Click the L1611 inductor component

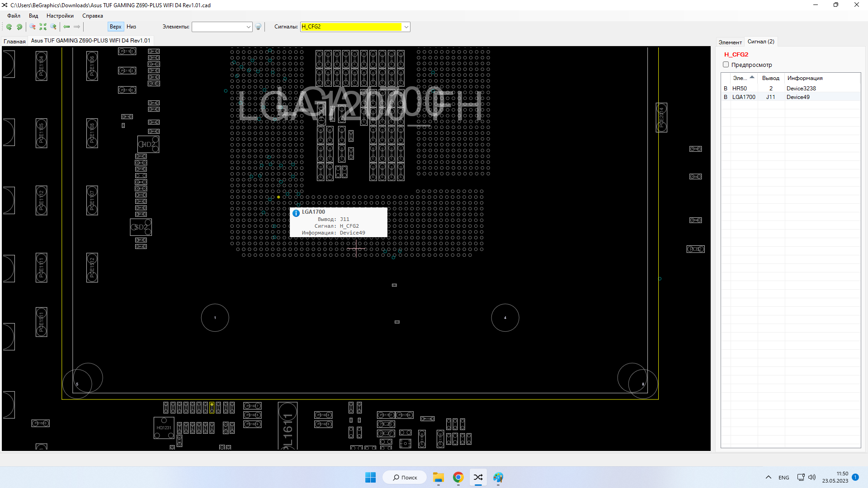point(288,426)
